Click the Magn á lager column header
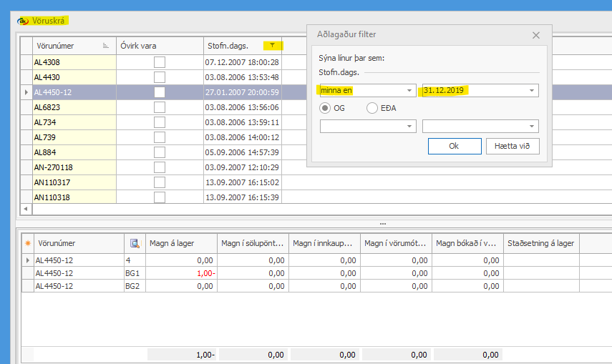The height and width of the screenshot is (364, 612). coord(182,243)
